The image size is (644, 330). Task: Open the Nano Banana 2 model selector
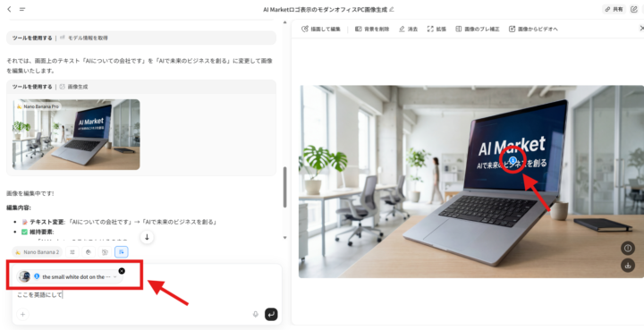pos(38,252)
